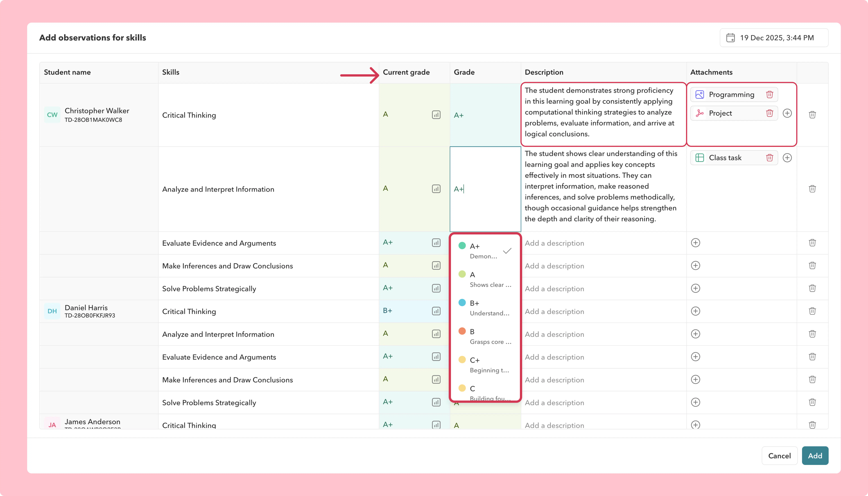Delete Daniel's Solve Problems Strategically row

812,402
